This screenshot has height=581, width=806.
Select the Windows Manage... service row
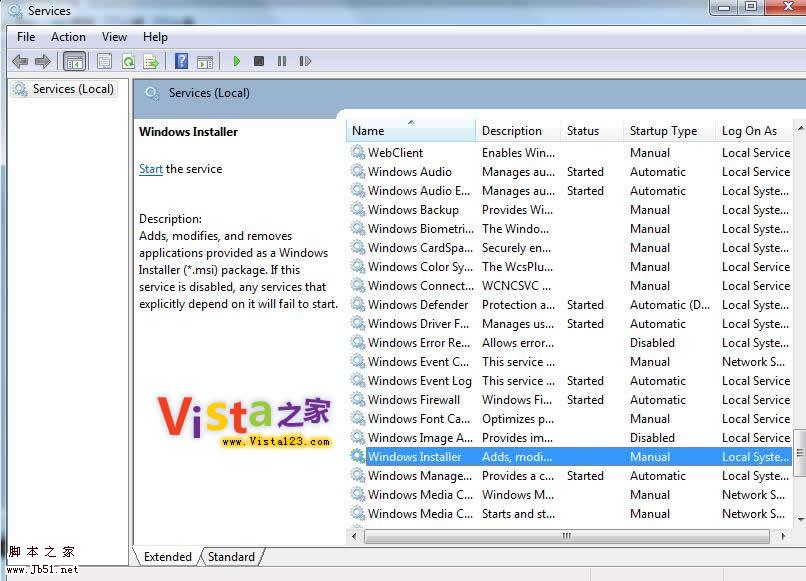tap(570, 476)
